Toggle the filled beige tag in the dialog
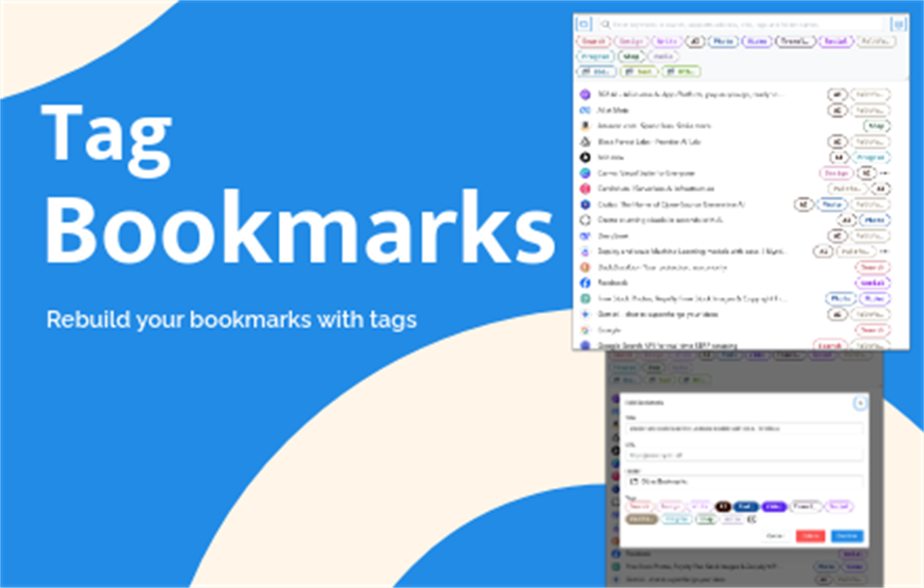Image resolution: width=924 pixels, height=588 pixels. pyautogui.click(x=641, y=520)
